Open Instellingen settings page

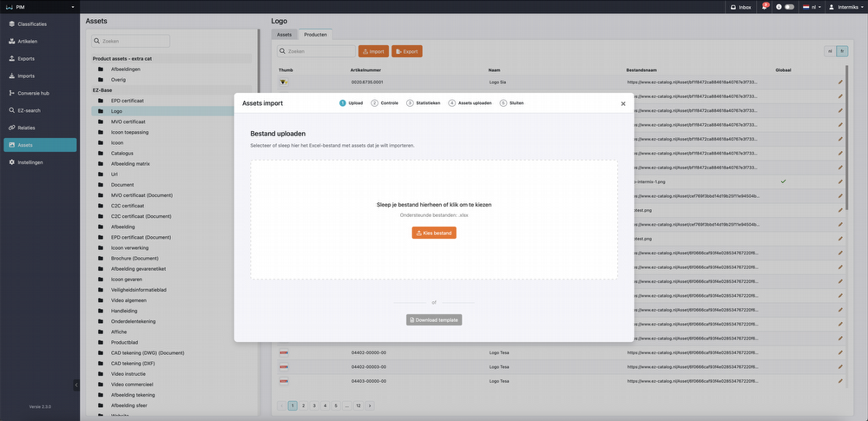[30, 162]
